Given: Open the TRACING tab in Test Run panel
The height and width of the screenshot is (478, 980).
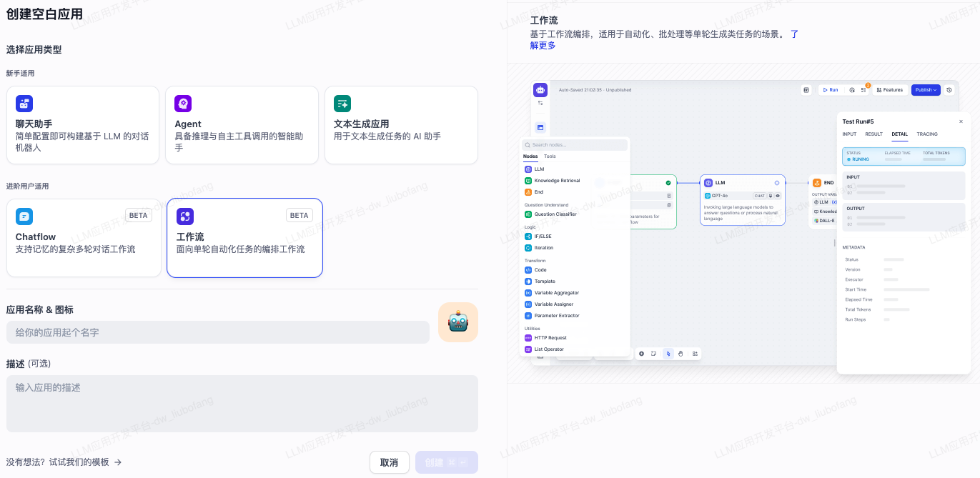Looking at the screenshot, I should (928, 134).
